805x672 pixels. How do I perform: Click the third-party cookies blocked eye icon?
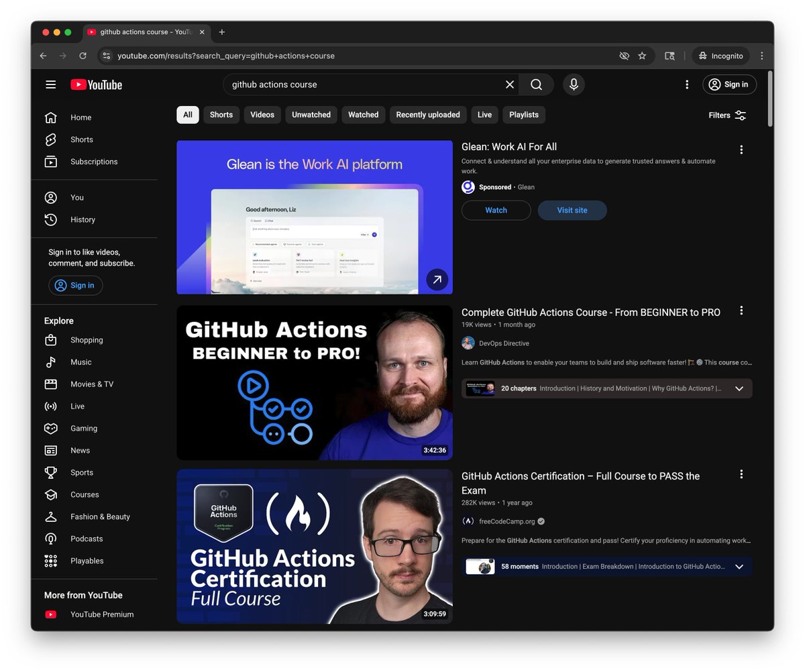[x=624, y=56]
